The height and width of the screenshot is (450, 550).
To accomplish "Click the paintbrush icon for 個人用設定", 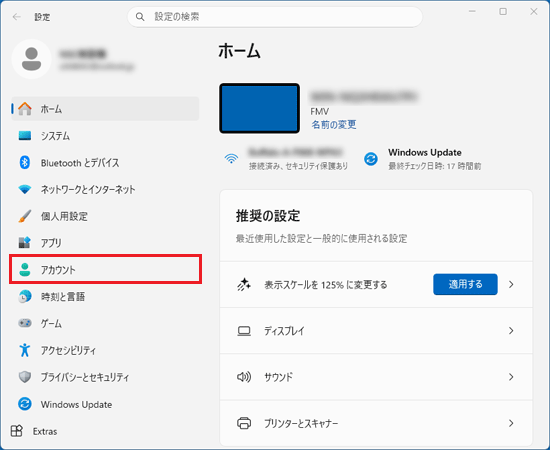I will tap(25, 216).
